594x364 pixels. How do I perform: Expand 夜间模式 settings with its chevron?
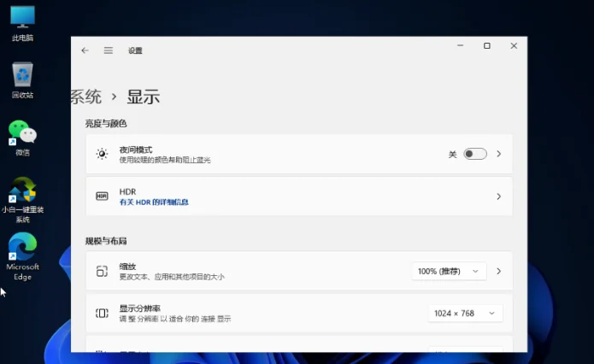click(499, 154)
